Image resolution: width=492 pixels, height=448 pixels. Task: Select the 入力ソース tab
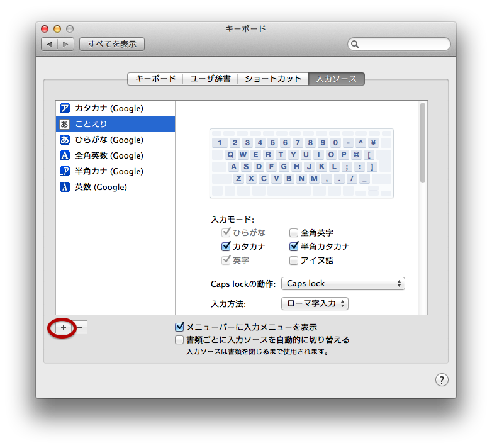click(337, 79)
